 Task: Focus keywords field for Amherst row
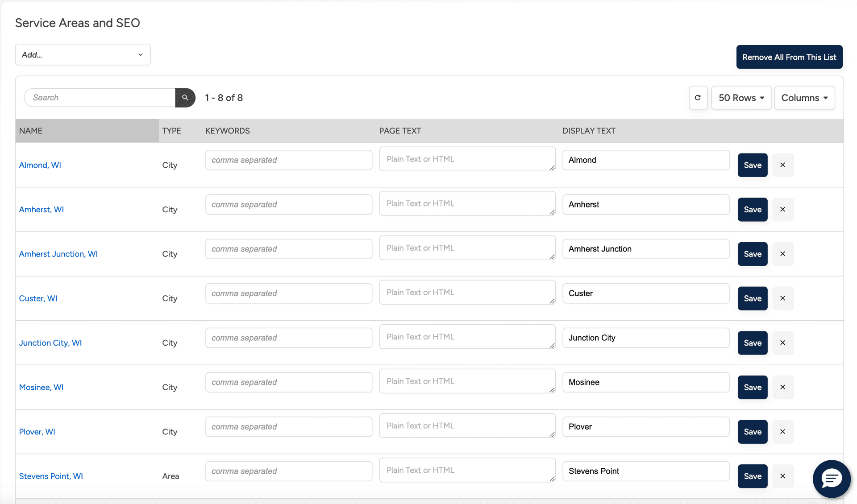coord(288,205)
